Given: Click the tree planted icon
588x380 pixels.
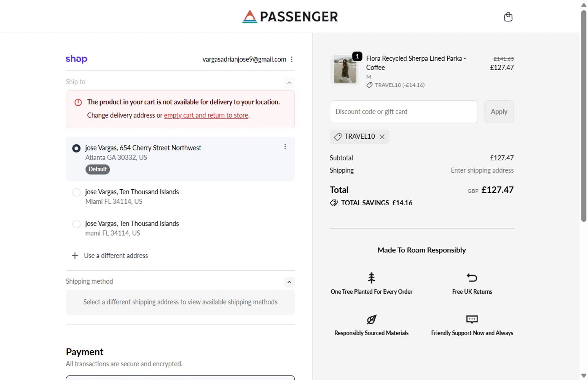Looking at the screenshot, I should click(x=371, y=278).
